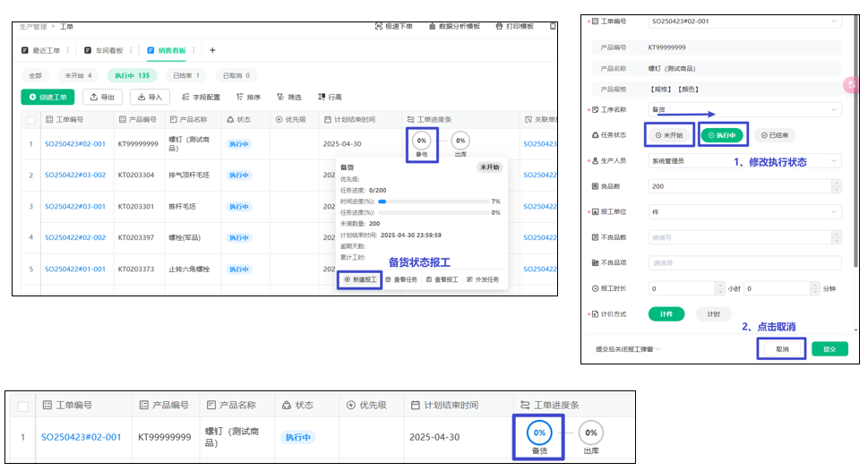
Task: Choose 计时 as the pricing method
Action: click(713, 314)
